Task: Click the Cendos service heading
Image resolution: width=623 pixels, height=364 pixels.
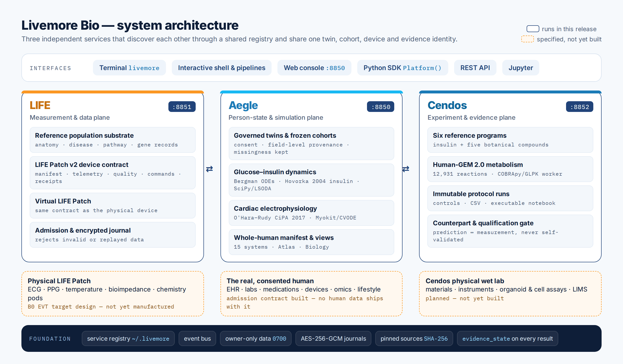Action: pos(447,106)
